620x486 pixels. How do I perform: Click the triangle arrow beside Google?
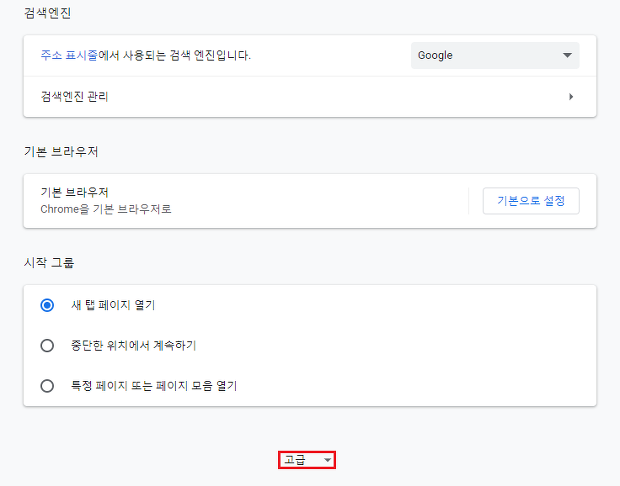567,55
